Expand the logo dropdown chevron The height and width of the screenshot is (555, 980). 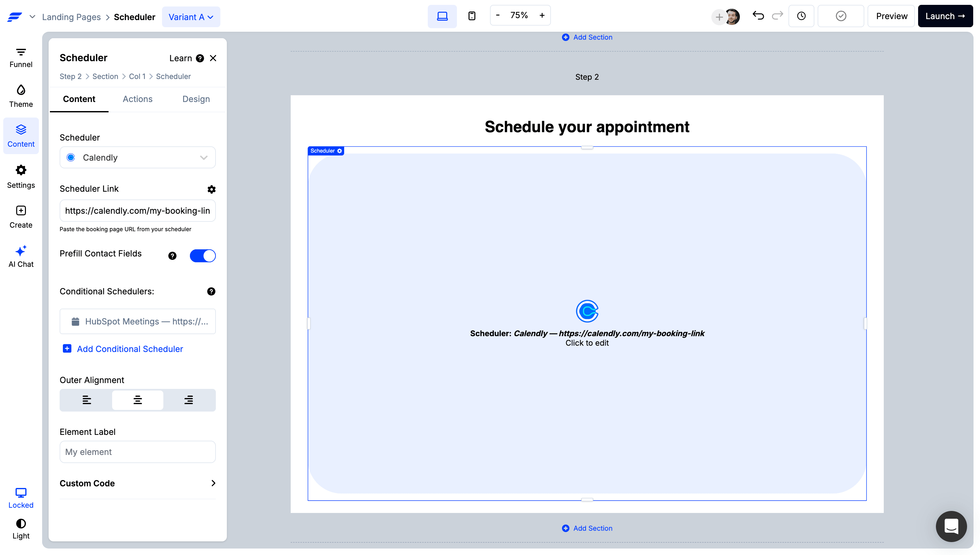[x=32, y=17]
